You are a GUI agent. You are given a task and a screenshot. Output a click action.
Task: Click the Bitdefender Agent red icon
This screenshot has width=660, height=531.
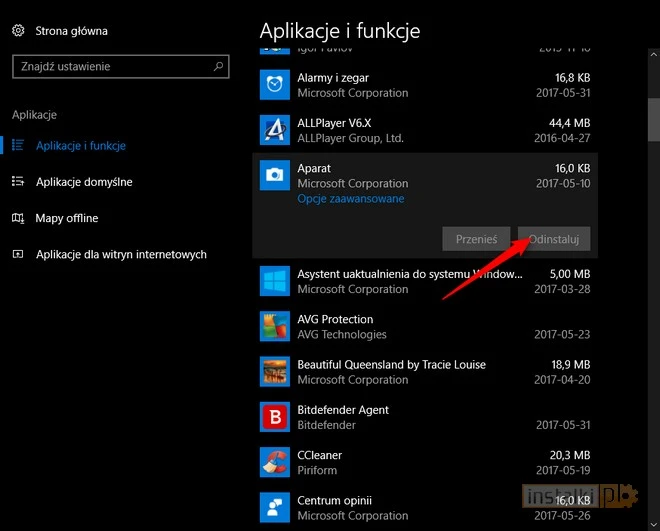pos(274,416)
